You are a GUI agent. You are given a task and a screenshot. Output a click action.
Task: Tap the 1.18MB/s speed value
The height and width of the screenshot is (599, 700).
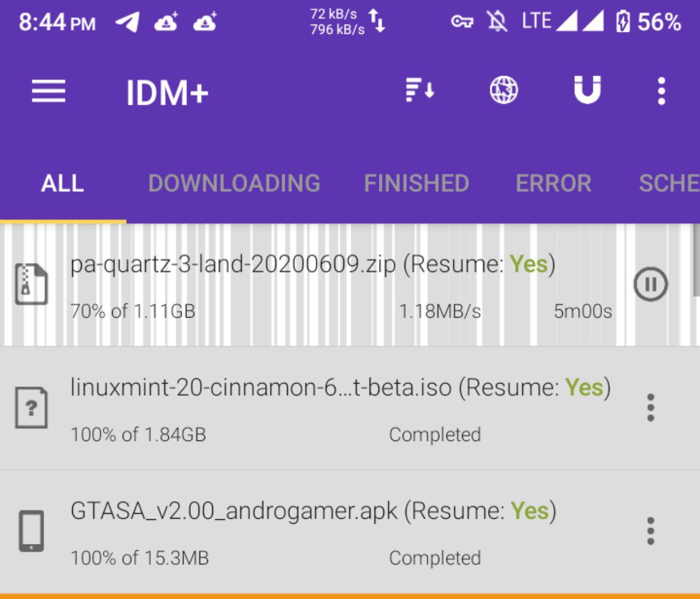[x=440, y=311]
